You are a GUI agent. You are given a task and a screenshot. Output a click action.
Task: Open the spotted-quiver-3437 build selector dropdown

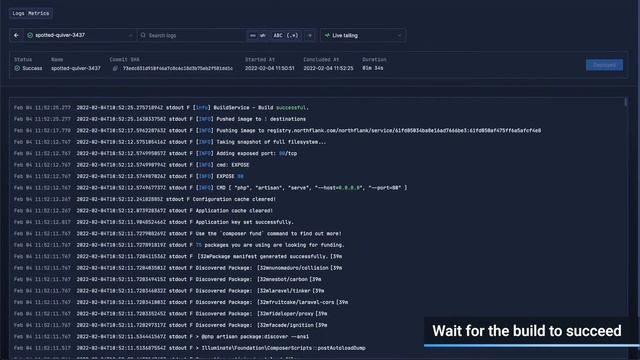pyautogui.click(x=80, y=36)
